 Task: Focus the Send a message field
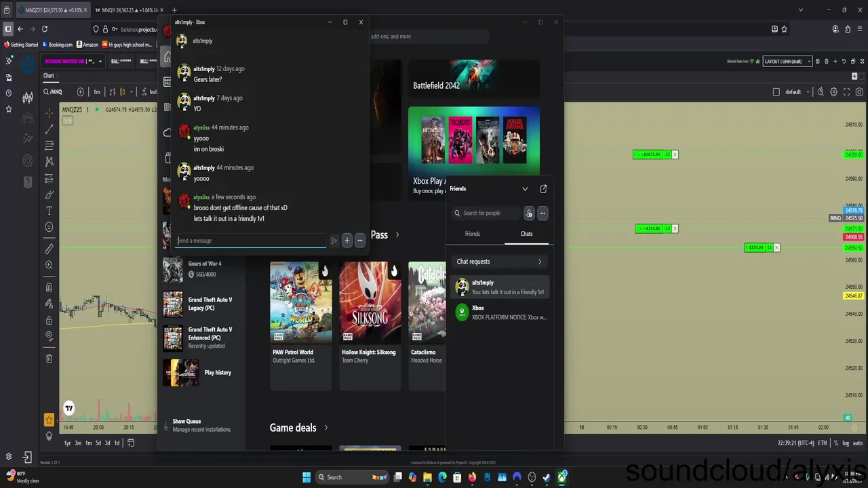click(252, 241)
